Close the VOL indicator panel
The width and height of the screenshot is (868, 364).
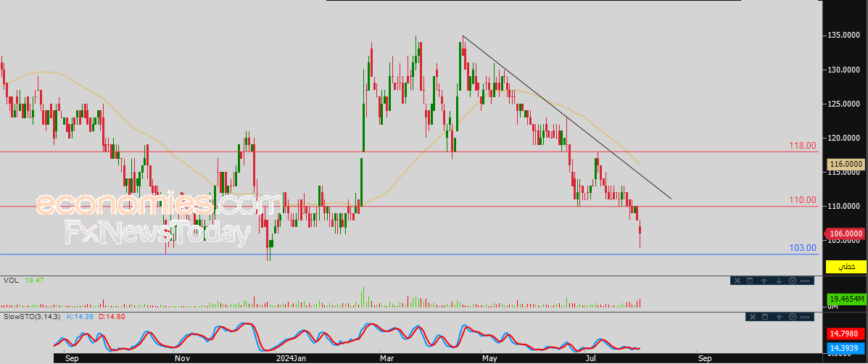click(x=737, y=281)
